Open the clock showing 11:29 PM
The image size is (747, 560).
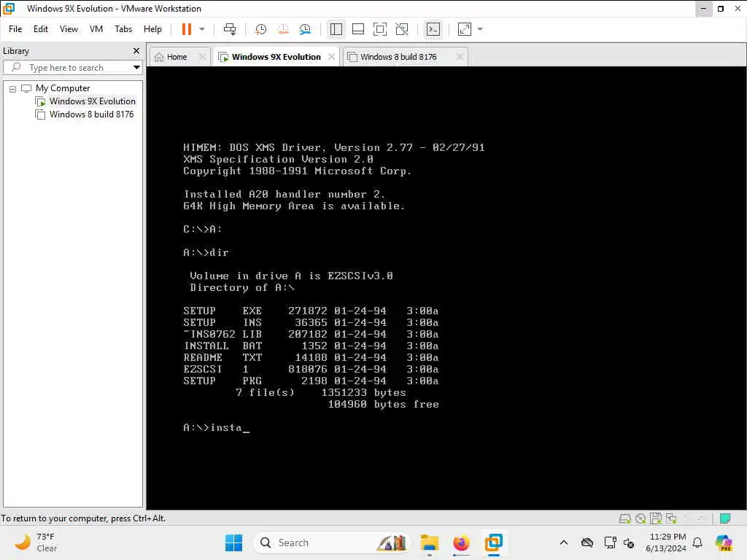pos(667,542)
